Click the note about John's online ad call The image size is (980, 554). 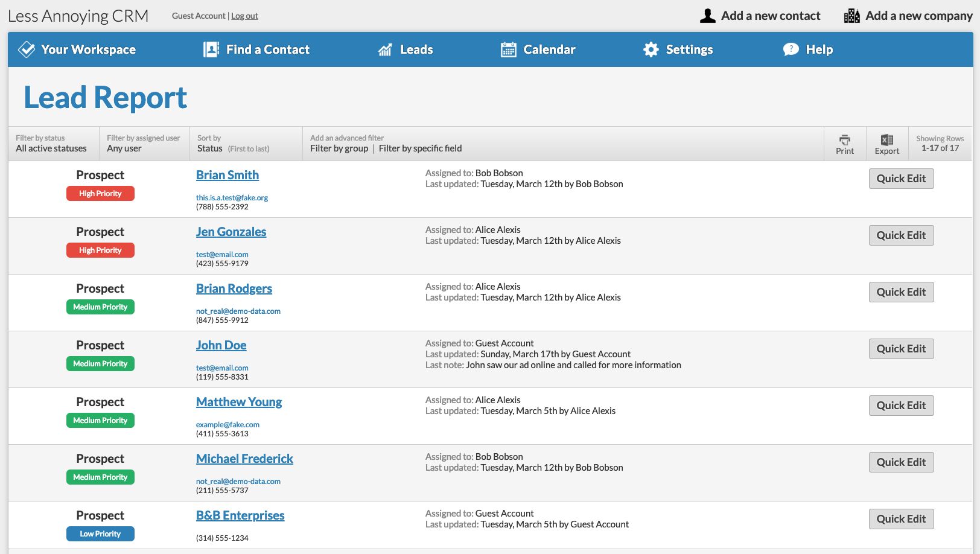tap(573, 365)
